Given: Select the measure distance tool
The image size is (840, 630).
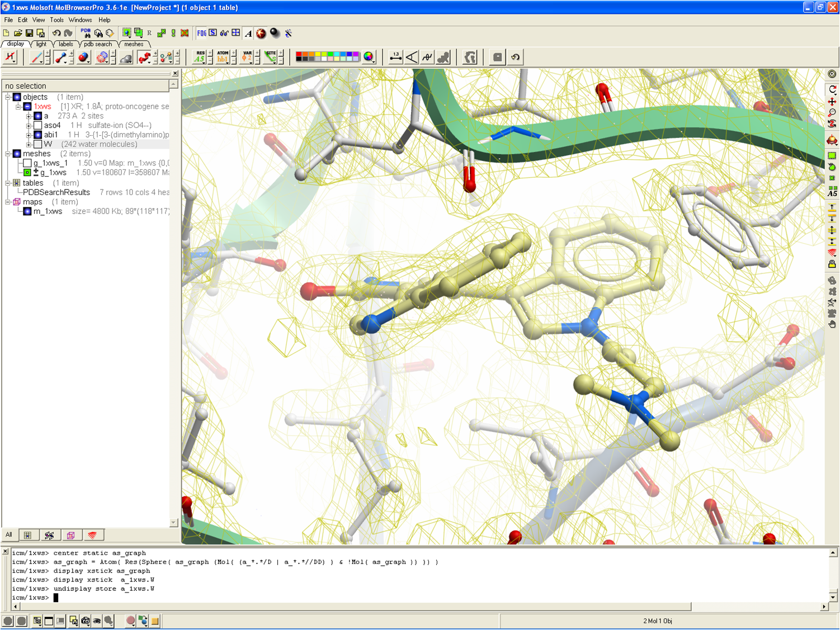Looking at the screenshot, I should coord(395,57).
